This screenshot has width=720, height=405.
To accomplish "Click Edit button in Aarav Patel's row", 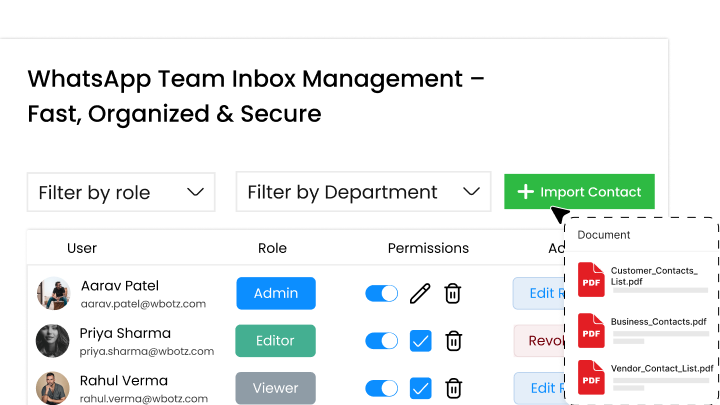I will tap(539, 293).
